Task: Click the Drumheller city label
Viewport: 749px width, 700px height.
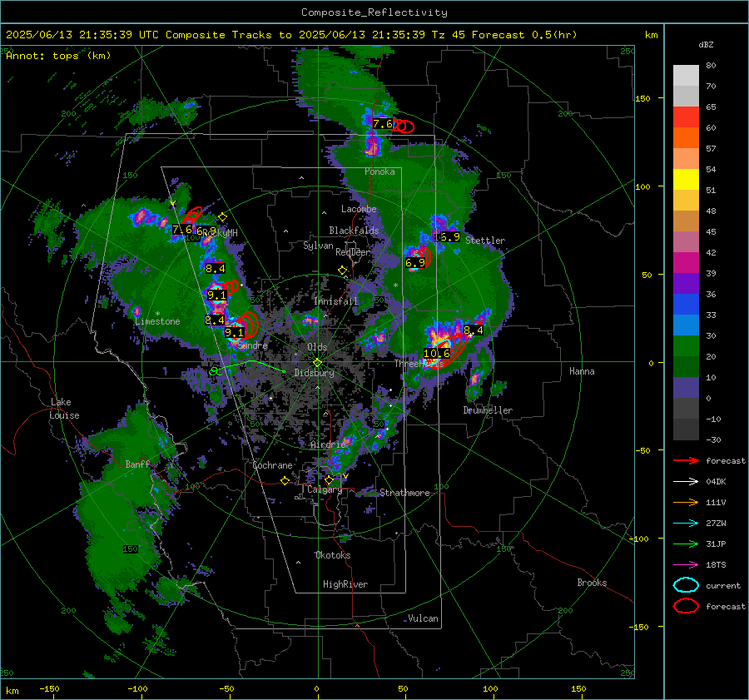Action: coord(488,410)
